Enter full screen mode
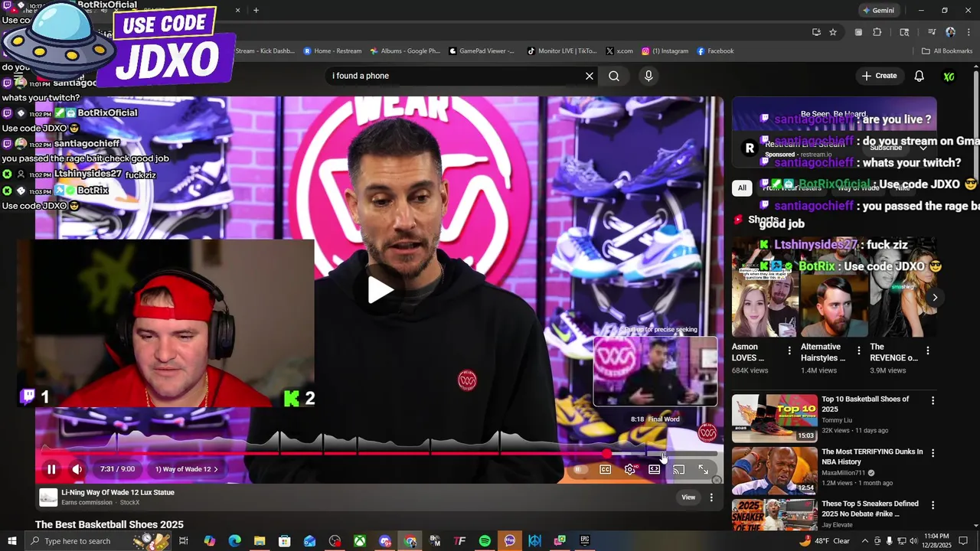Screen dimensions: 980x551 tap(703, 469)
